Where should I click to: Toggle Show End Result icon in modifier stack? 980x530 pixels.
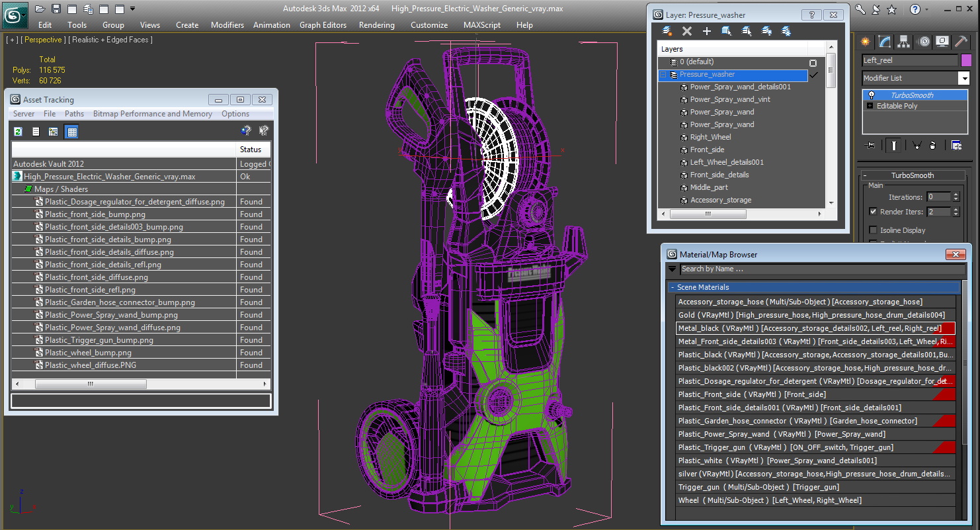click(894, 146)
